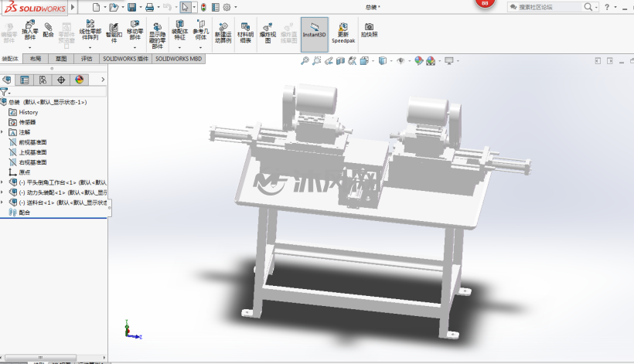The width and height of the screenshot is (634, 364).
Task: Click the Previous View icon
Action: point(329,61)
